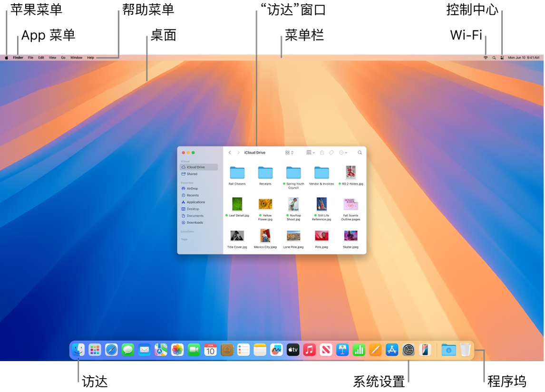The image size is (545, 392).
Task: Launch Maps from the Dock
Action: [161, 350]
